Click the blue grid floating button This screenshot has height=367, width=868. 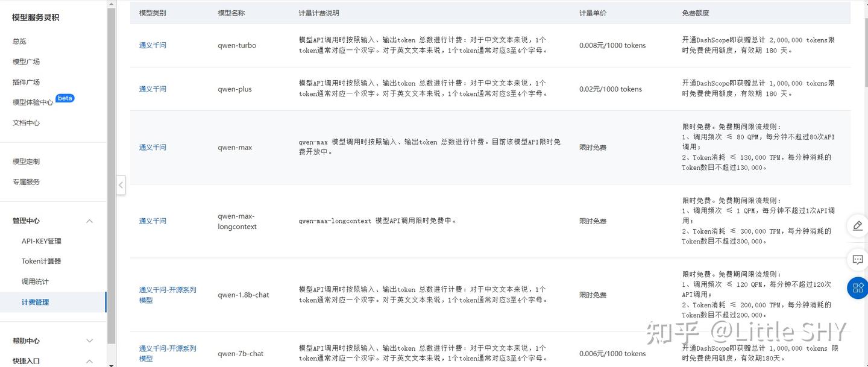[x=858, y=288]
